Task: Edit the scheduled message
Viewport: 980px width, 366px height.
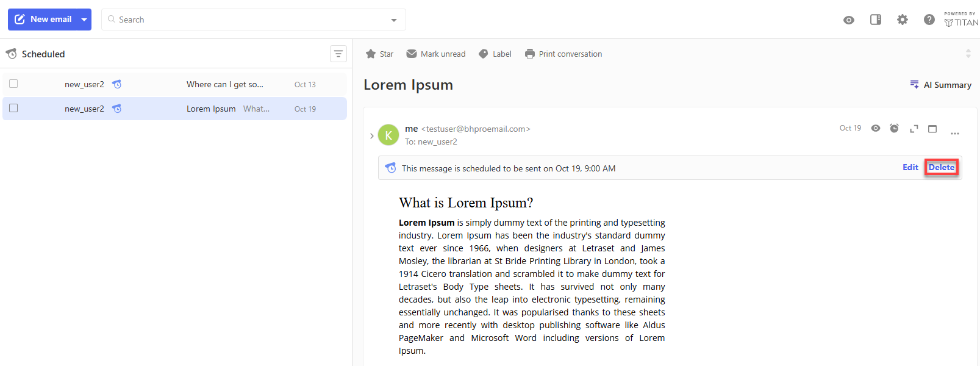Action: [x=910, y=167]
